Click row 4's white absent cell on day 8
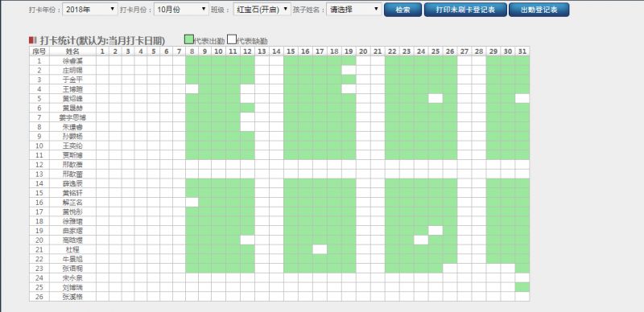This screenshot has height=312, width=644. (192, 89)
